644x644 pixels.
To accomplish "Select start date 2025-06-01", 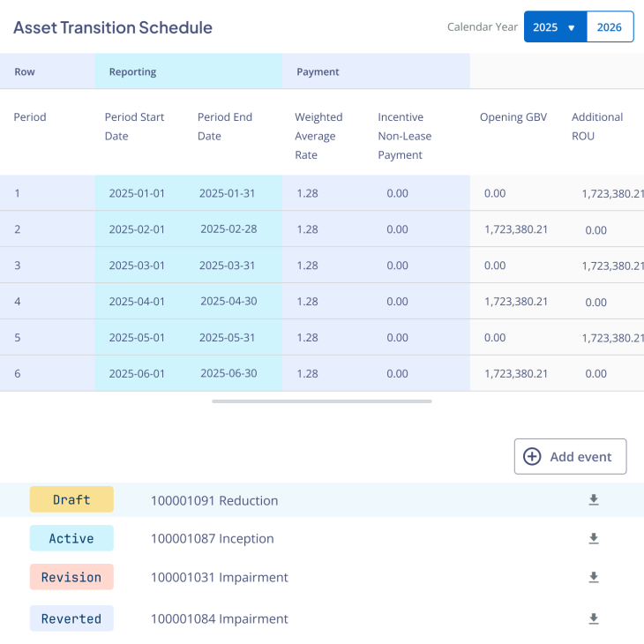I will pyautogui.click(x=137, y=374).
